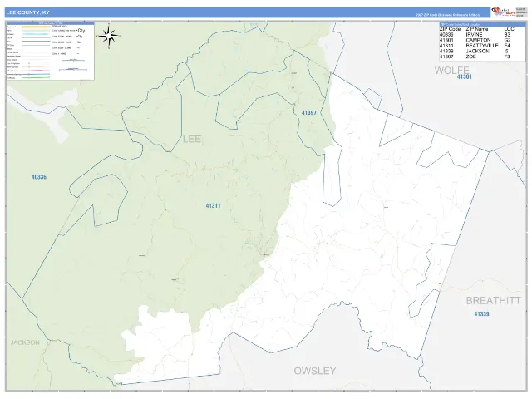Select the 'LEE COUNTY, KY' title text
This screenshot has height=399, width=532.
27,12
